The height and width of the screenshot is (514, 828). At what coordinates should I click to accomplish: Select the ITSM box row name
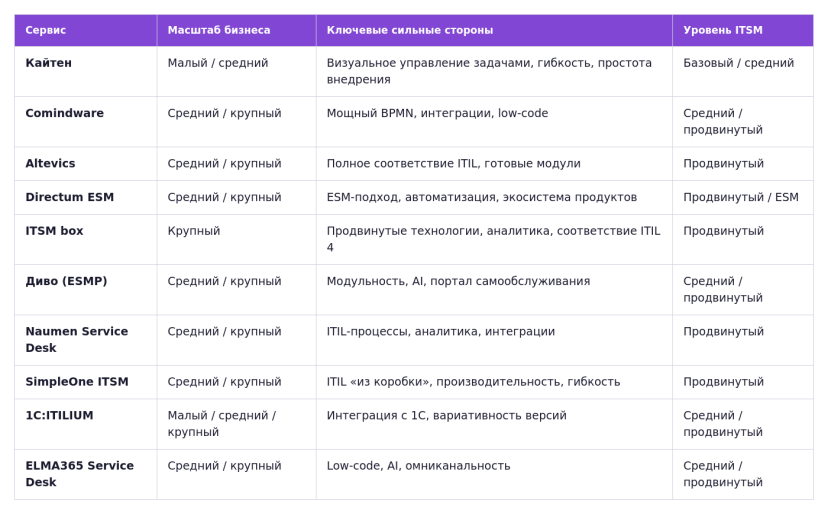[54, 231]
